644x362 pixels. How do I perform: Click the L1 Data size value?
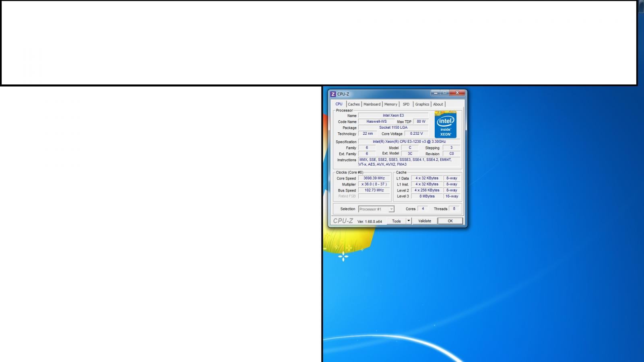427,178
